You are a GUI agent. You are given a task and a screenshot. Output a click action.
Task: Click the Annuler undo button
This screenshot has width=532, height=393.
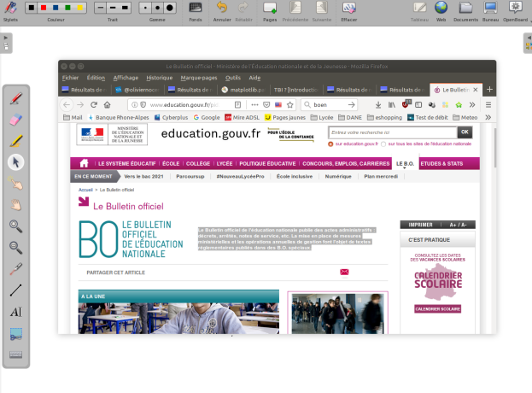pyautogui.click(x=222, y=9)
